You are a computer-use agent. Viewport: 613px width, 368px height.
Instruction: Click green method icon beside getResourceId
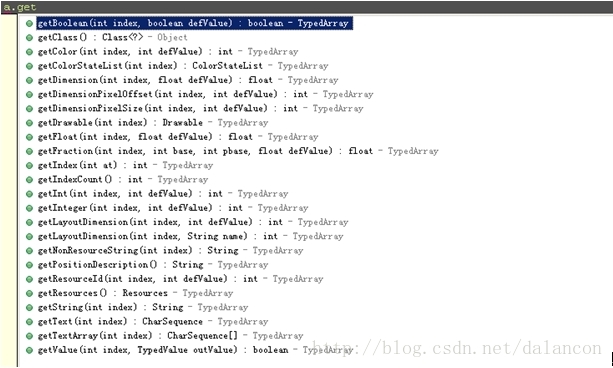click(29, 279)
